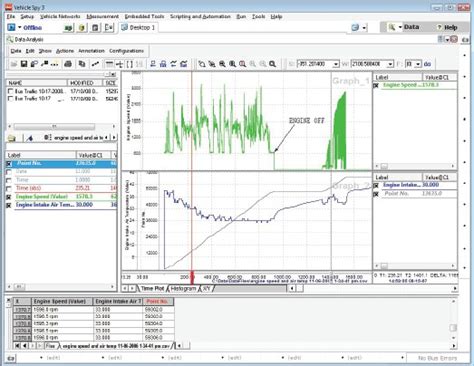Toggle Engine Speed checkbox in Graph_1 legend
This screenshot has height=366, width=474.
pyautogui.click(x=376, y=86)
